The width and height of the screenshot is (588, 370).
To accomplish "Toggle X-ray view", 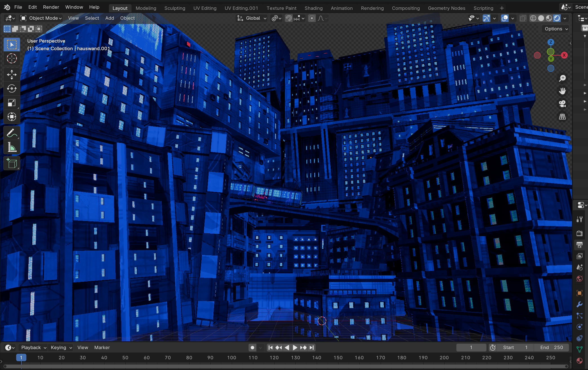I will (x=523, y=18).
